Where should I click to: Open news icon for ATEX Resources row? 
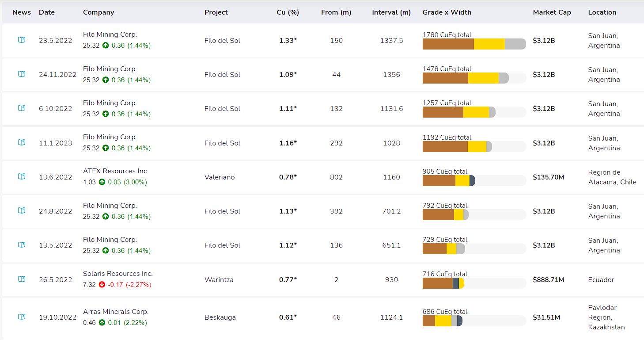pyautogui.click(x=22, y=176)
